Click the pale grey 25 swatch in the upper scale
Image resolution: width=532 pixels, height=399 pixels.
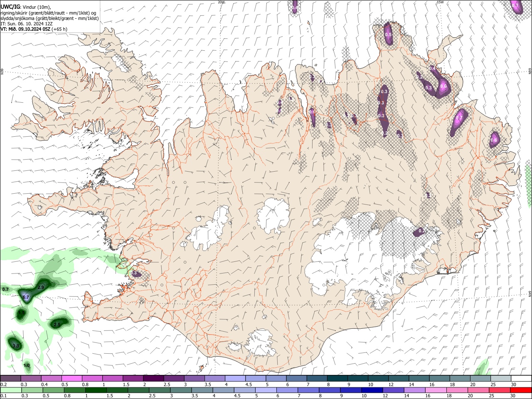pos(501,378)
